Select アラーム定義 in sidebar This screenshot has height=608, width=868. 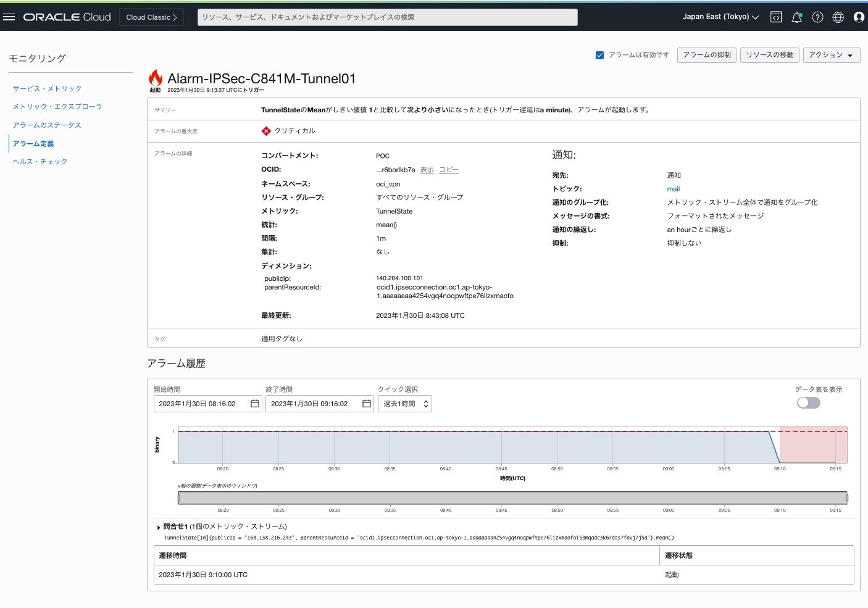pyautogui.click(x=33, y=144)
